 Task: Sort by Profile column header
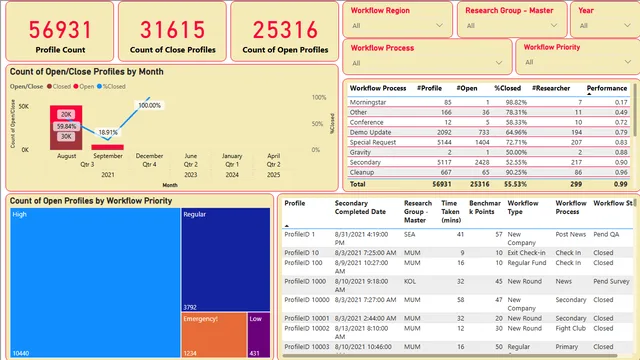pos(295,203)
